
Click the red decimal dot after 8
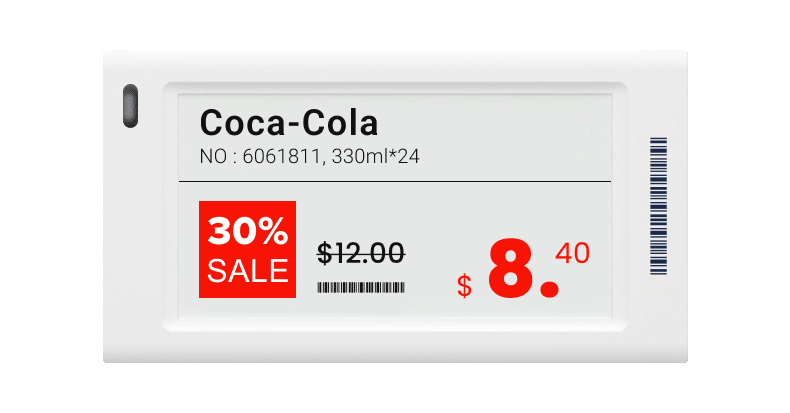coord(548,289)
